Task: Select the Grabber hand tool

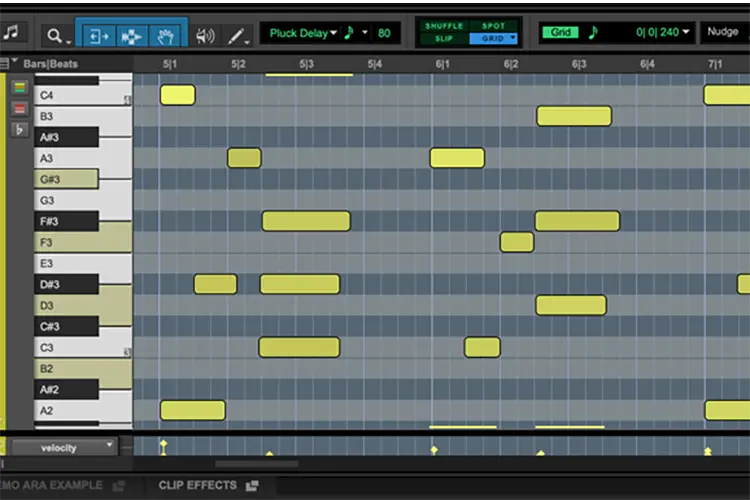Action: [165, 36]
